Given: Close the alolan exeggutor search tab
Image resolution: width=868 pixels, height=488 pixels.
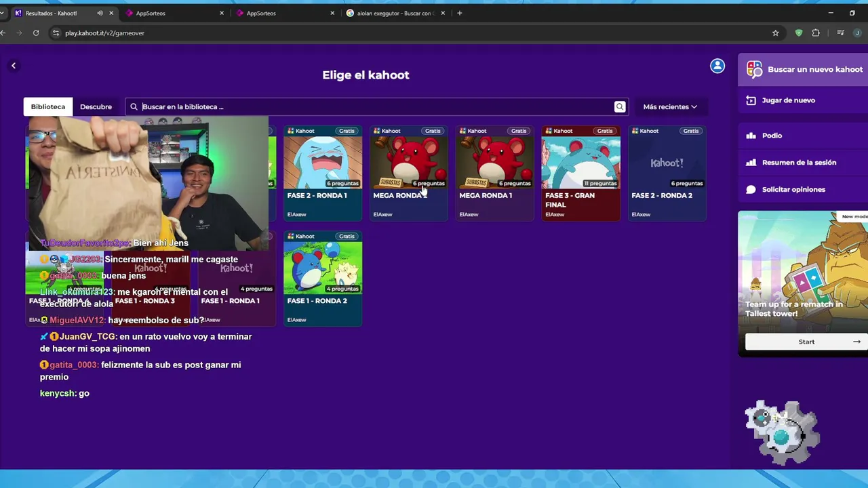Looking at the screenshot, I should 443,13.
